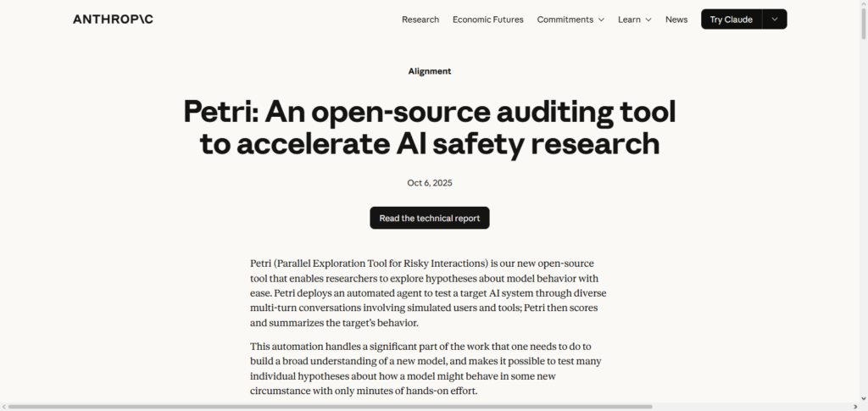
Task: Click the scroll right arrow
Action: tap(856, 407)
